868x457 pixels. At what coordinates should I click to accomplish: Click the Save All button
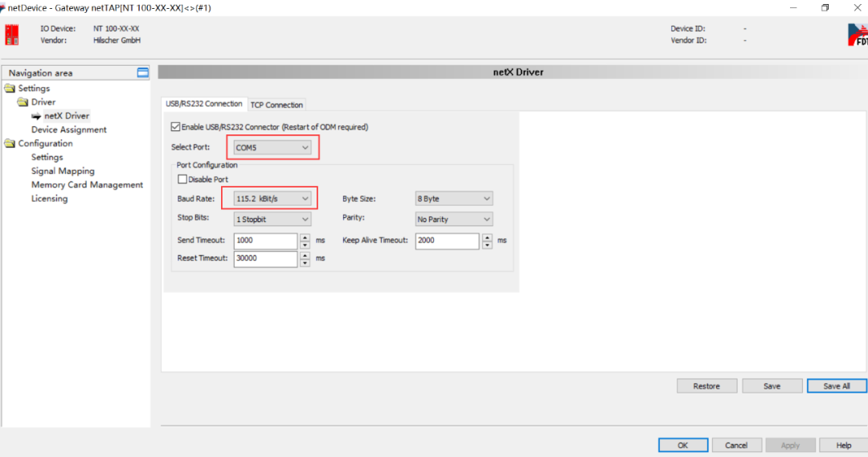pos(837,386)
